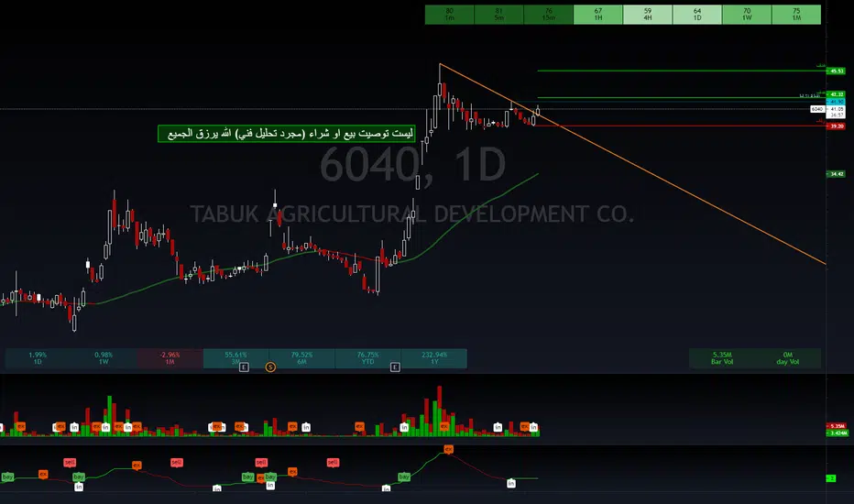Select the 59 4H timeframe score cell
854x504 pixels.
(648, 15)
